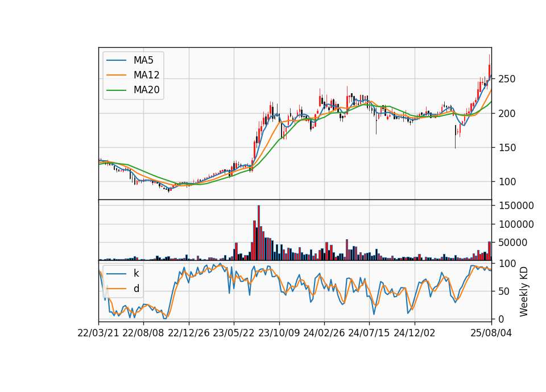The image size is (546, 392).
Task: Click the 22/08/08 date label
Action: click(x=143, y=333)
